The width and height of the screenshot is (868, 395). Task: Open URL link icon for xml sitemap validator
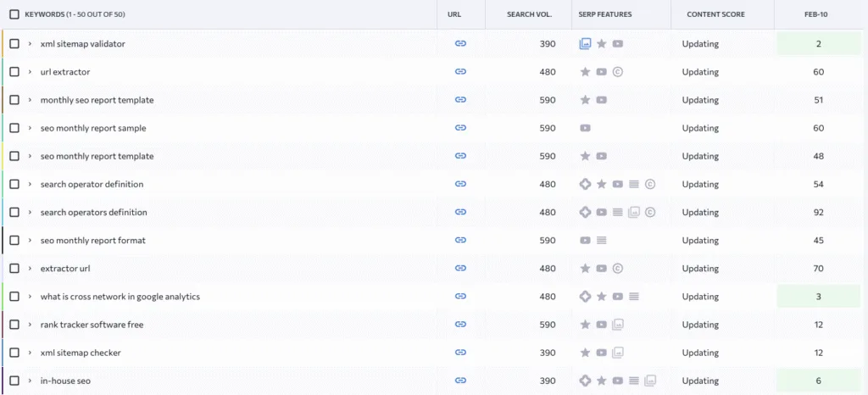pyautogui.click(x=460, y=44)
